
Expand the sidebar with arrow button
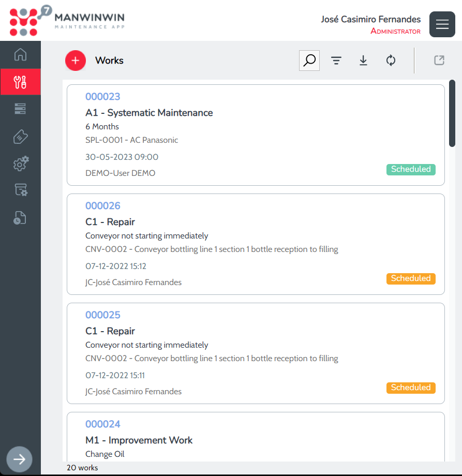pos(20,459)
